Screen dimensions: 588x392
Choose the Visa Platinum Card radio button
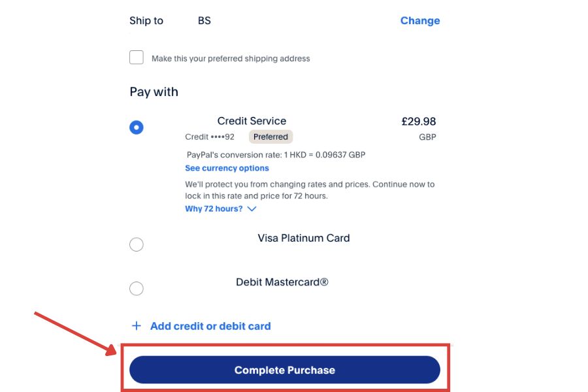137,244
